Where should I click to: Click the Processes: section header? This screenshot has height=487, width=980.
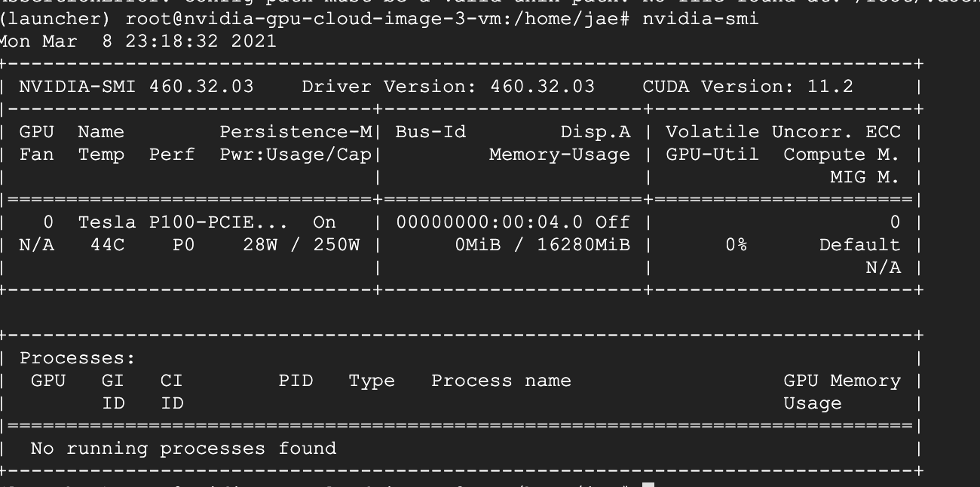[x=78, y=358]
